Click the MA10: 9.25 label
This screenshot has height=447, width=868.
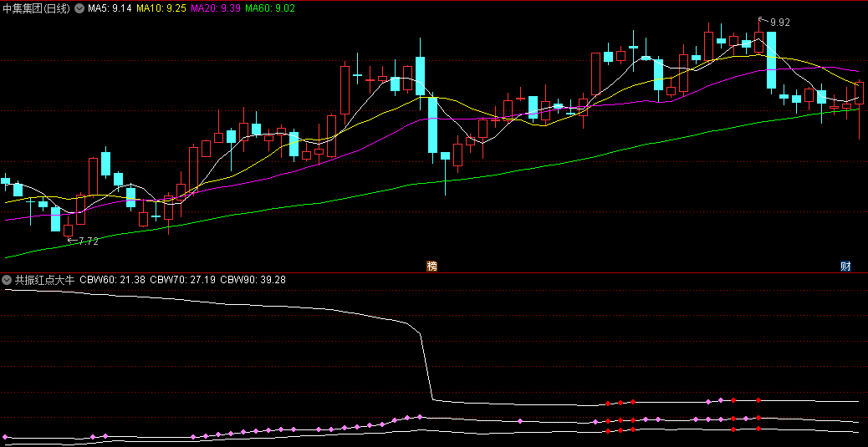[x=161, y=8]
